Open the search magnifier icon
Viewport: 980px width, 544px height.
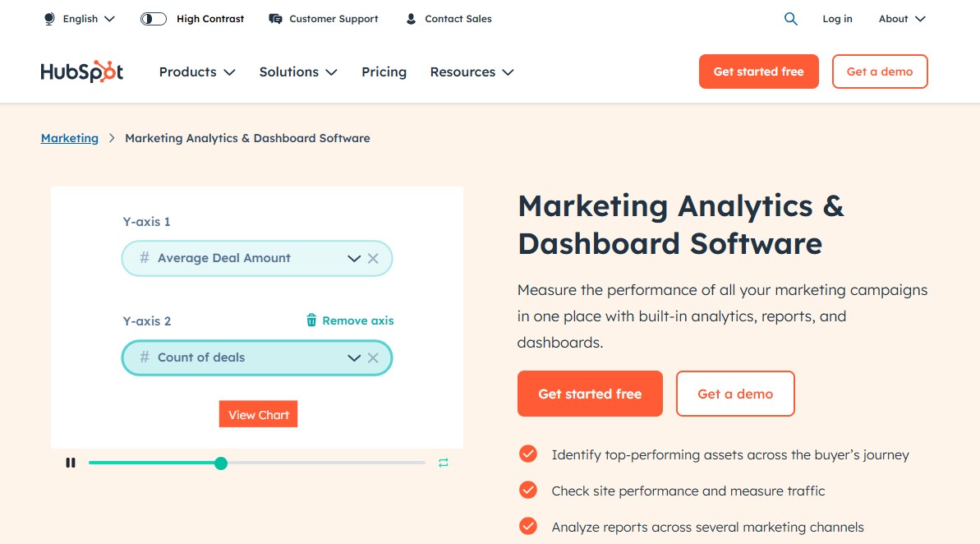pos(790,19)
